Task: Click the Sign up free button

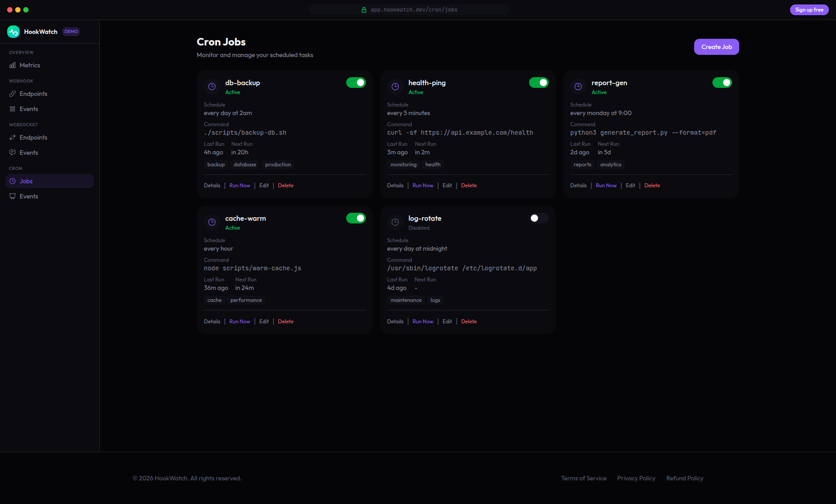Action: pos(809,9)
